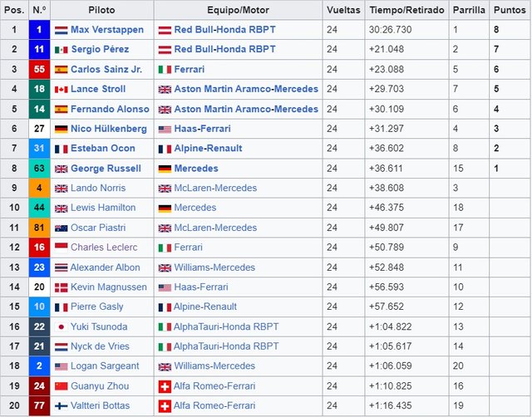Open the Valtteri Bottas driver link
The image size is (532, 417).
[x=101, y=406]
